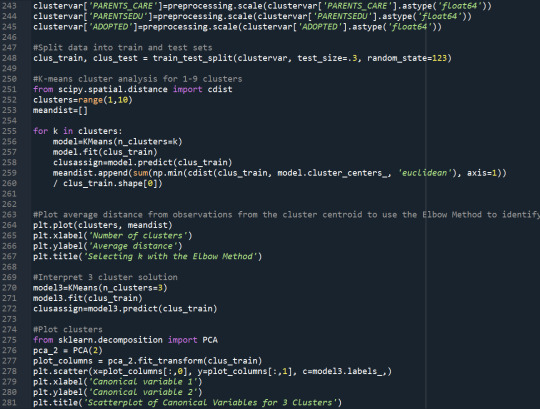
Task: Click 'PCA' in the sklearn.decomposition import
Action: (210, 340)
